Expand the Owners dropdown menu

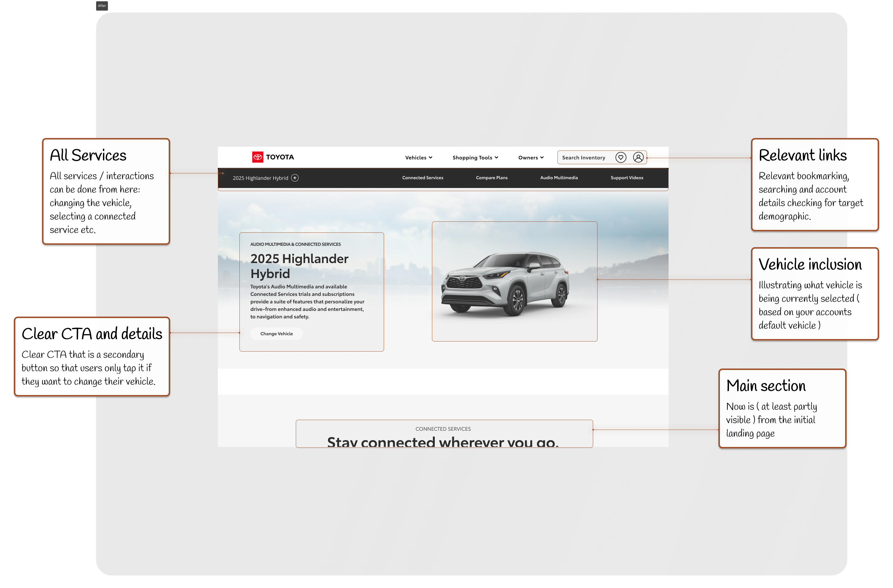[531, 158]
